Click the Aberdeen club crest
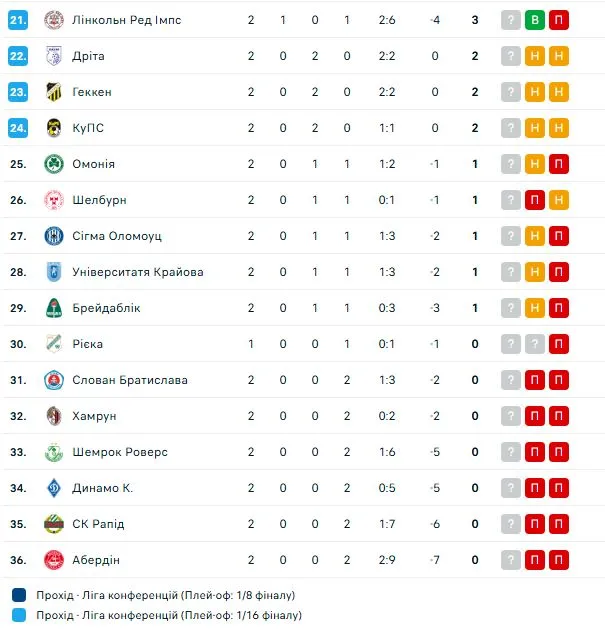The height and width of the screenshot is (629, 605). tap(54, 560)
